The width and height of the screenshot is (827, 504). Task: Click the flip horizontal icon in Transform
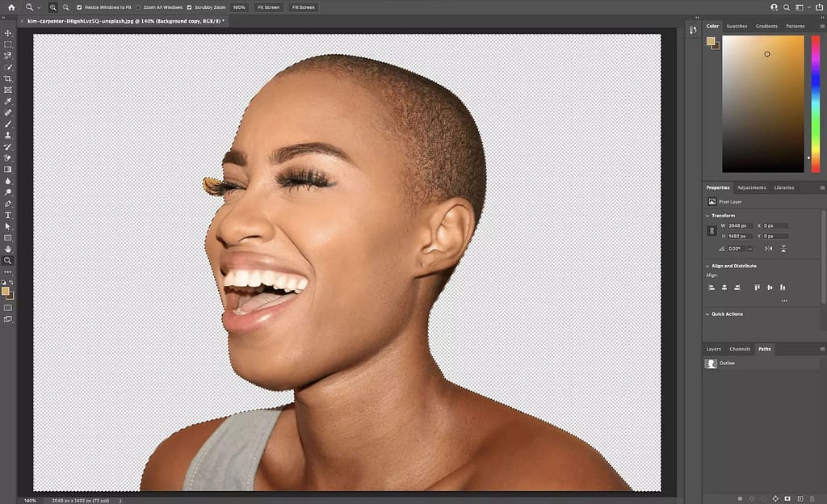point(767,248)
